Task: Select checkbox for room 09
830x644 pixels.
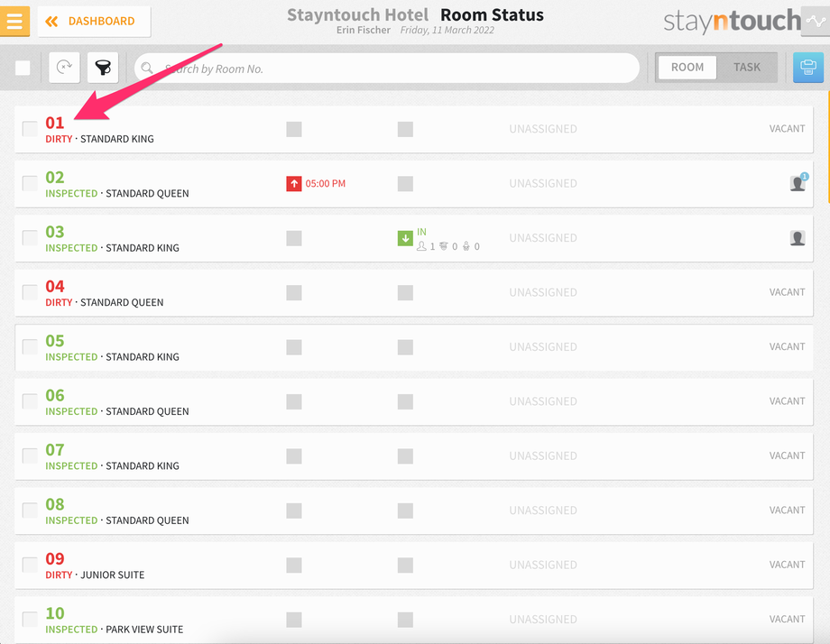Action: click(x=30, y=565)
